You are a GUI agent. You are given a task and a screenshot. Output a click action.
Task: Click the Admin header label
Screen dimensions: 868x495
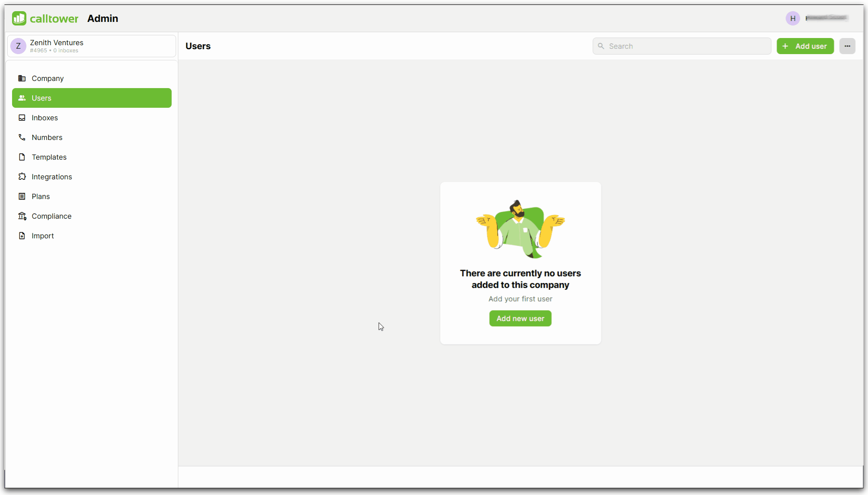point(102,18)
